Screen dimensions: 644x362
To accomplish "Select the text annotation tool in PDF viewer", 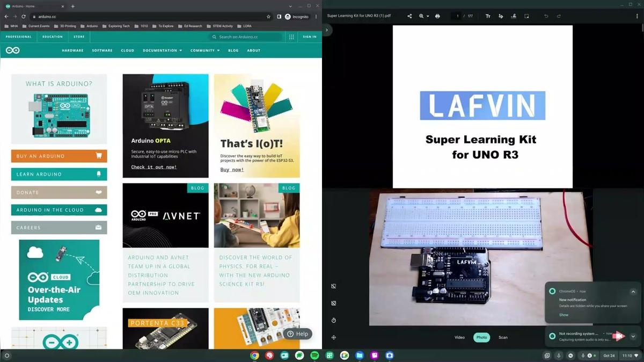I will pos(488,16).
